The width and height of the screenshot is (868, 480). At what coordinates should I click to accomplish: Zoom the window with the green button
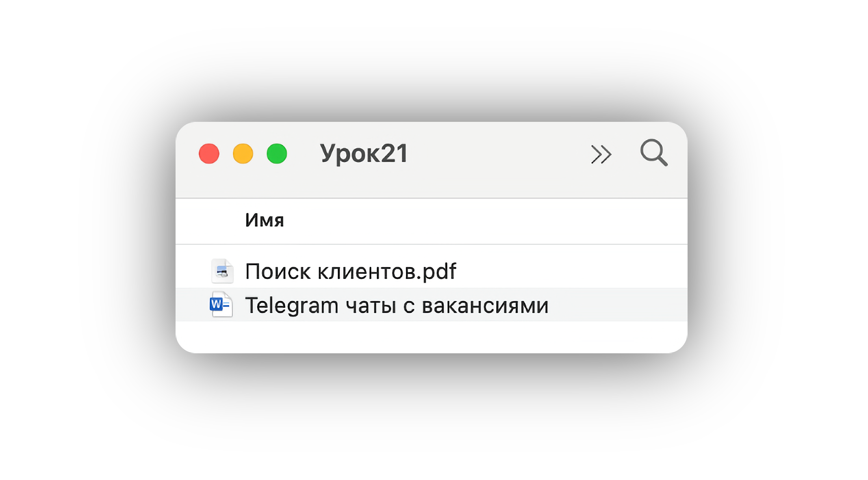point(277,154)
